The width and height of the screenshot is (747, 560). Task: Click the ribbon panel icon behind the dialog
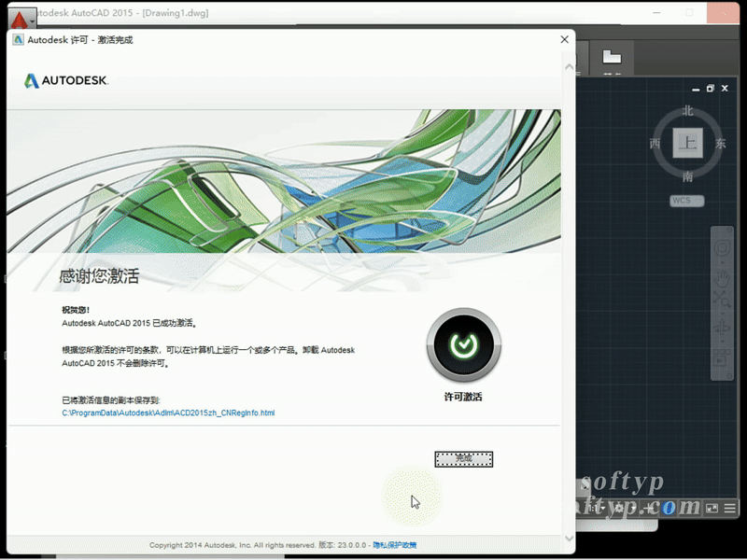point(612,57)
